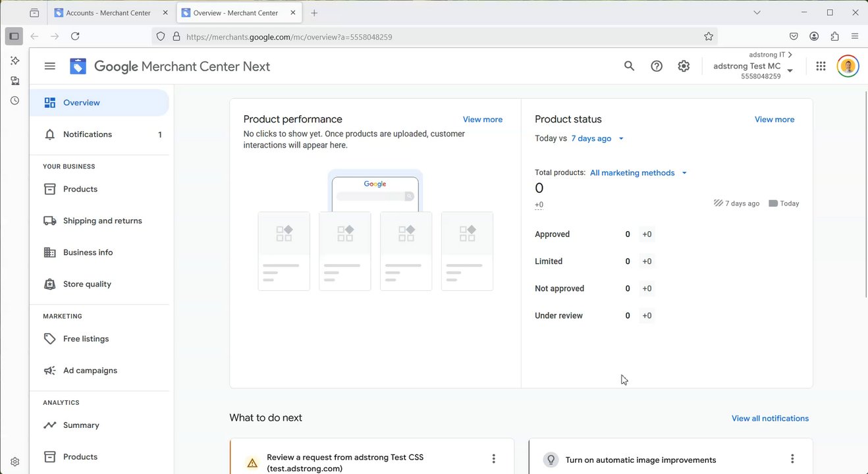The image size is (868, 474).
Task: Click the Merchant Center search icon
Action: 629,66
